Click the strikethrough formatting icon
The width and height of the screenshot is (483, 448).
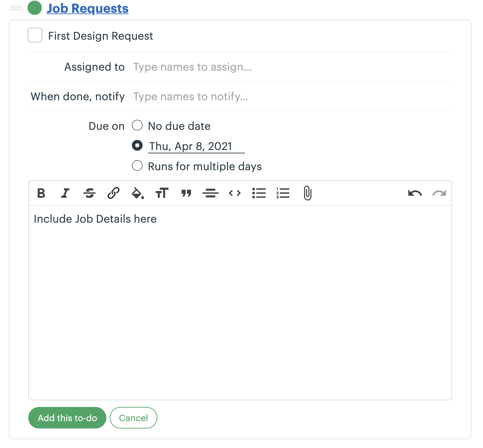pos(89,193)
